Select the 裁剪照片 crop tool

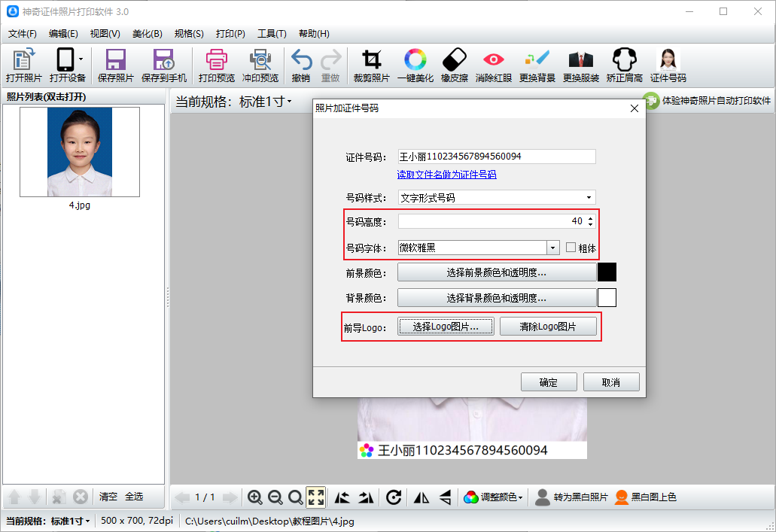click(371, 65)
